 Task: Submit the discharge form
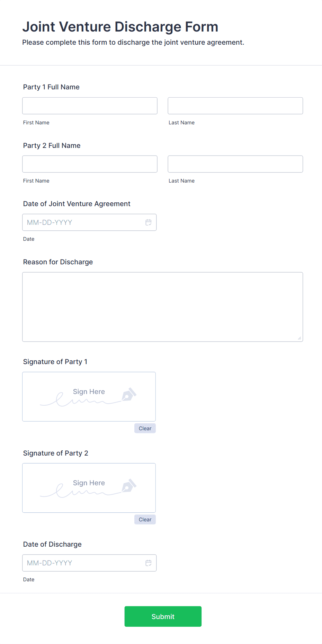pyautogui.click(x=163, y=616)
